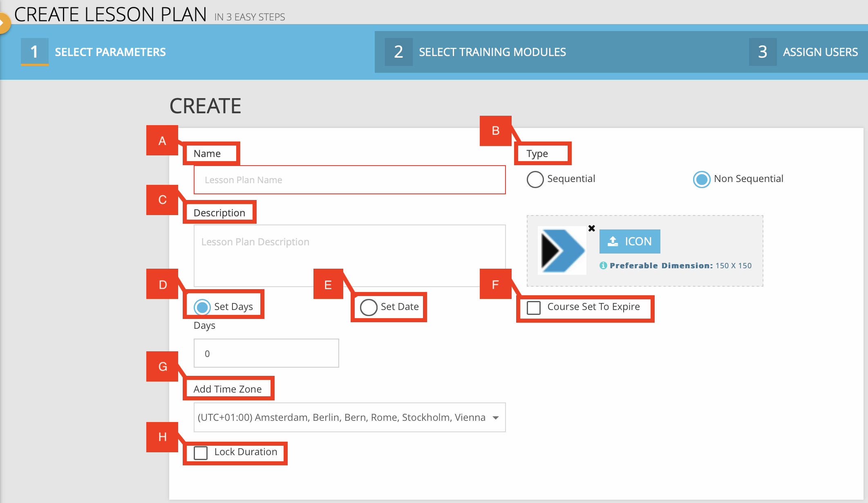
Task: Click the orange arrow expander at top-left
Action: 4,23
